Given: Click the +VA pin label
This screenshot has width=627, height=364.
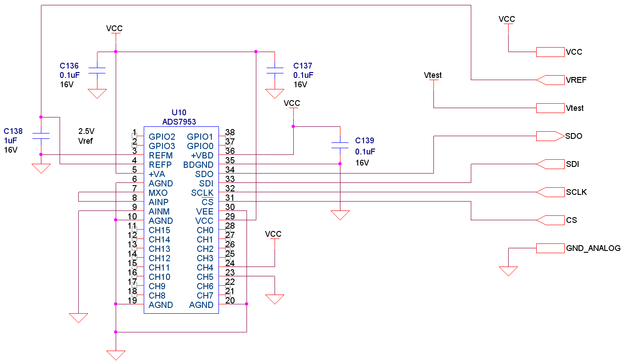Looking at the screenshot, I should click(156, 174).
